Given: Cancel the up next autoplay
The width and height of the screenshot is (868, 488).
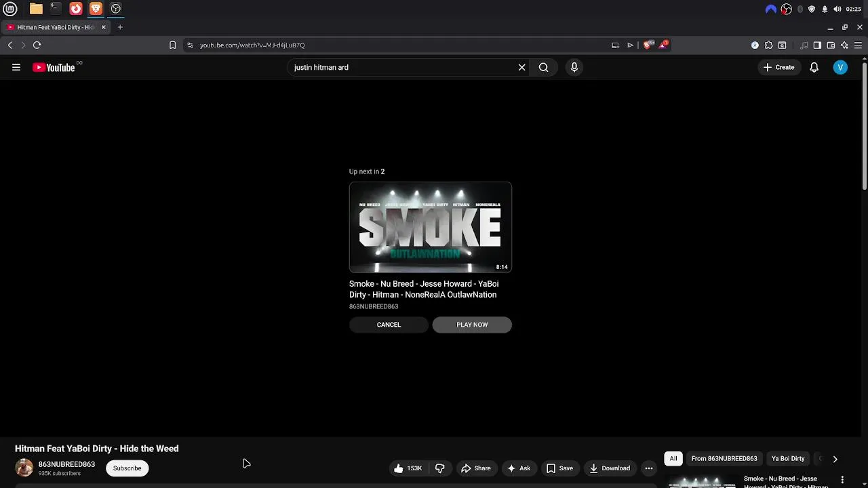Looking at the screenshot, I should tap(389, 325).
